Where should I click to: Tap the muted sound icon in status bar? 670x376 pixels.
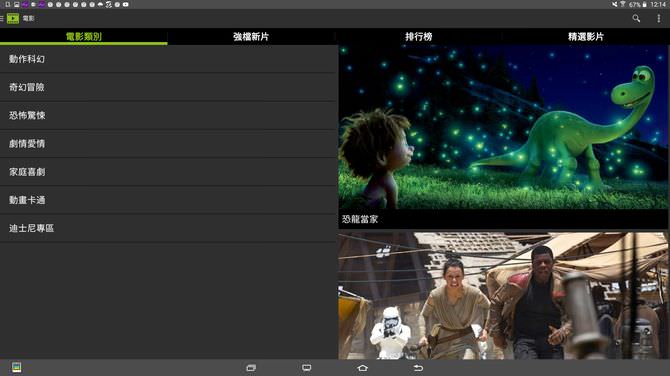click(x=614, y=4)
